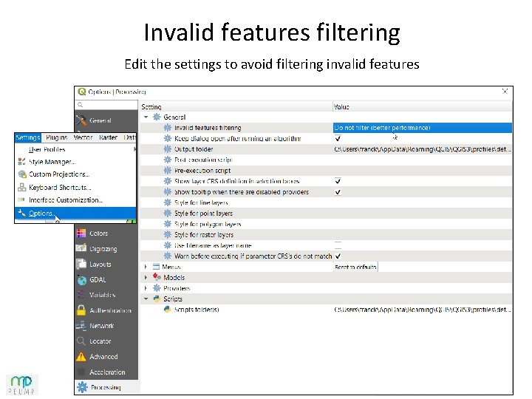Click the options search field

[x=106, y=105]
